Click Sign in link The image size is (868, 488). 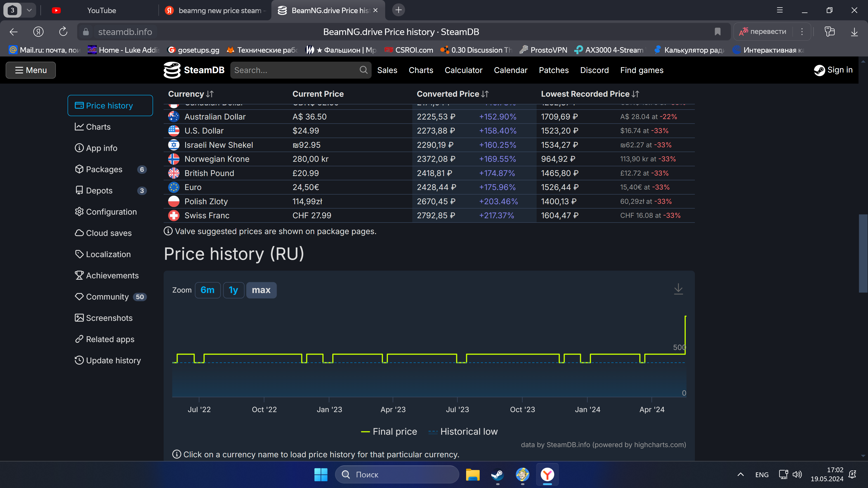point(833,70)
